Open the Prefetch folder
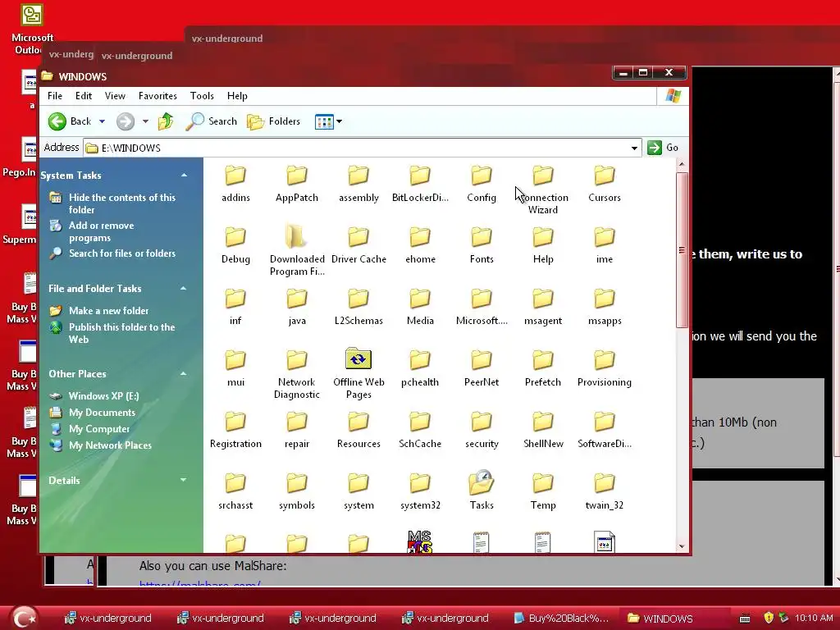 (543, 368)
